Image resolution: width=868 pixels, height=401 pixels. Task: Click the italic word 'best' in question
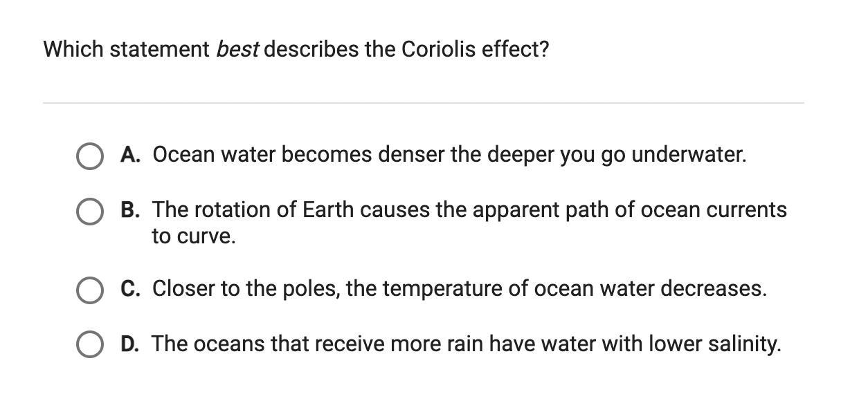237,50
